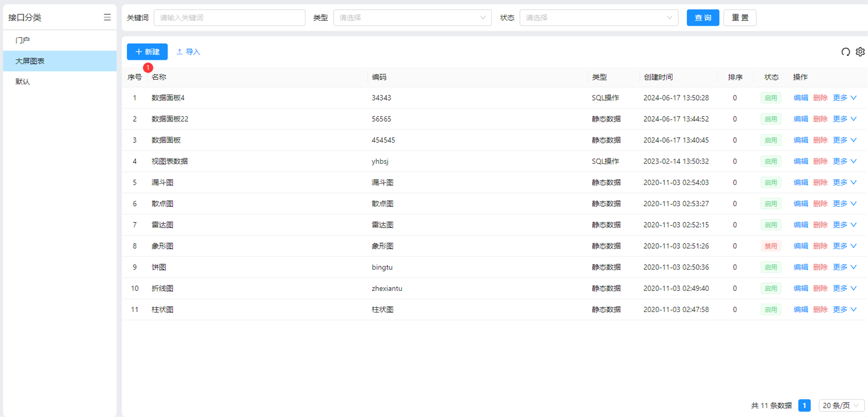Open the 类型 dropdown filter

[x=412, y=18]
